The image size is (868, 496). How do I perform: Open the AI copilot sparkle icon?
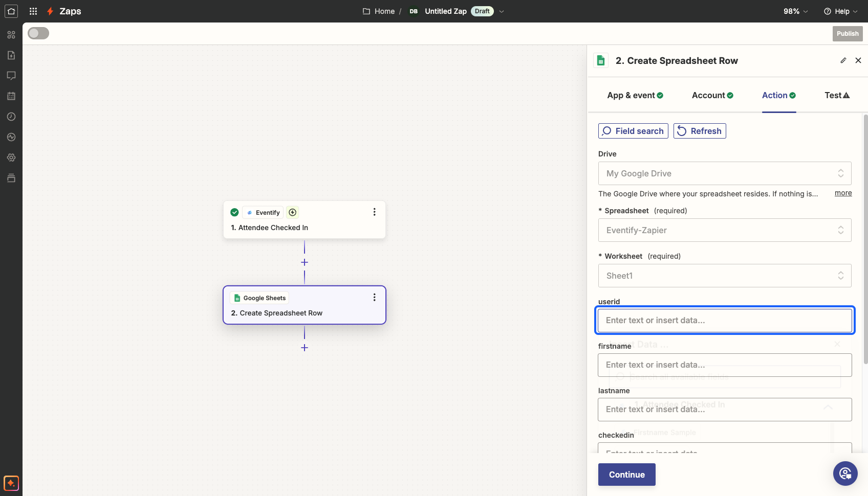click(x=11, y=483)
